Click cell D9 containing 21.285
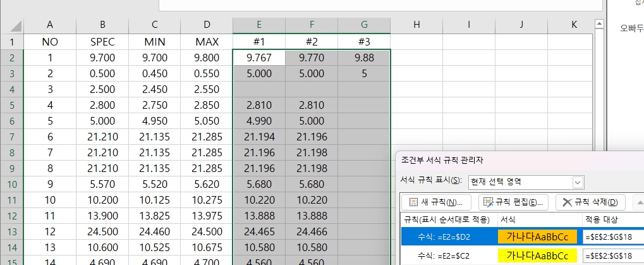 click(x=207, y=168)
